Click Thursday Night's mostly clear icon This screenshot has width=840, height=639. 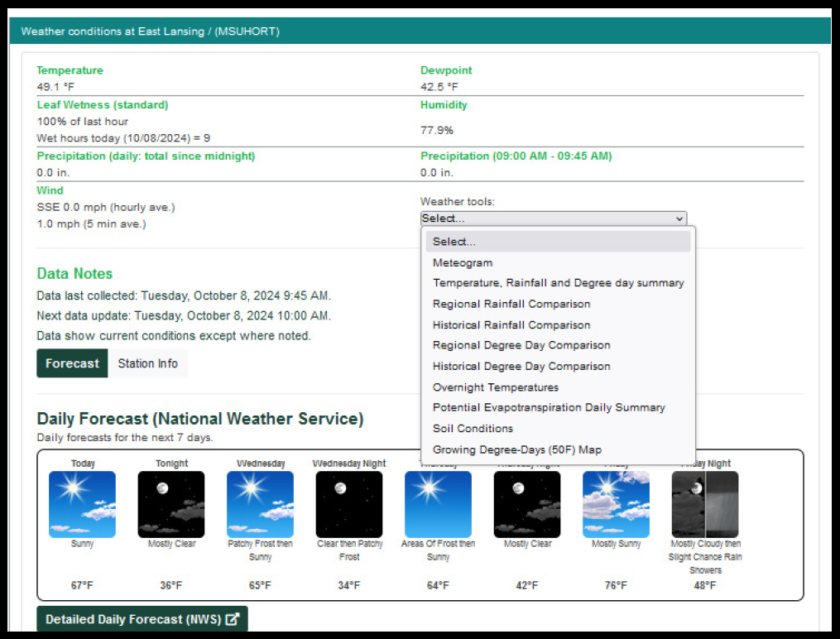[526, 503]
